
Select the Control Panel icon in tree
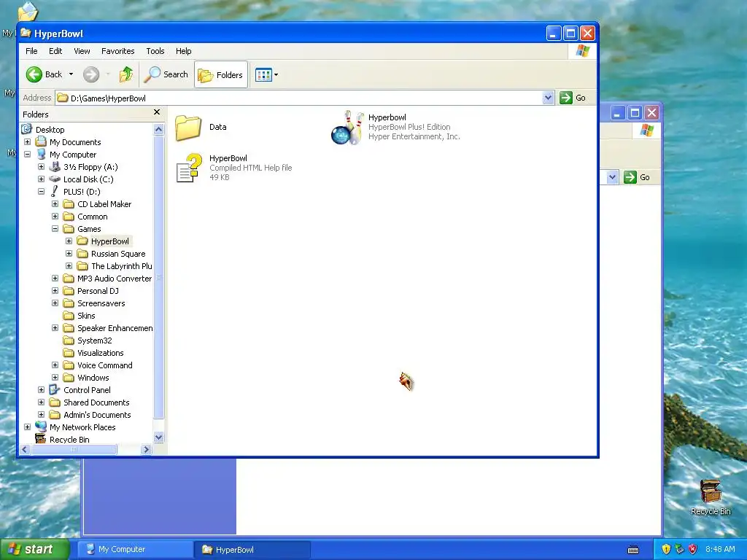(55, 389)
